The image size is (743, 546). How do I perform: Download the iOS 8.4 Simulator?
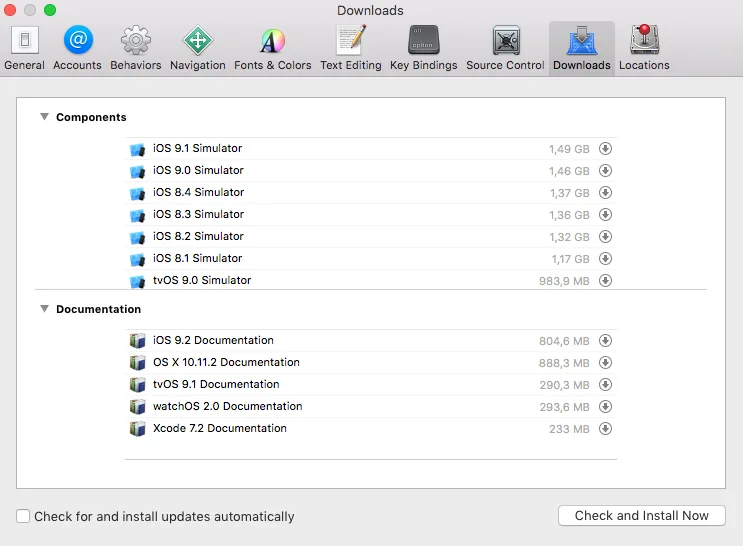tap(605, 192)
